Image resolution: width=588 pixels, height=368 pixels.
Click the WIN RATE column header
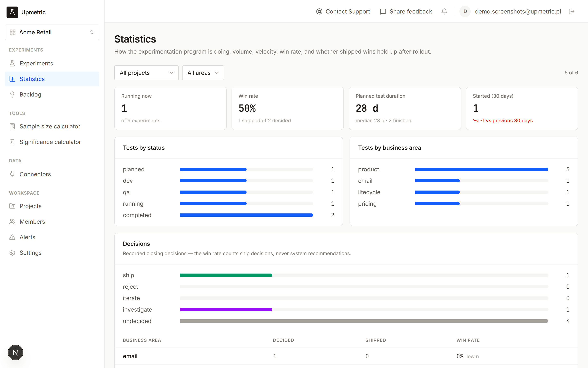click(x=468, y=340)
